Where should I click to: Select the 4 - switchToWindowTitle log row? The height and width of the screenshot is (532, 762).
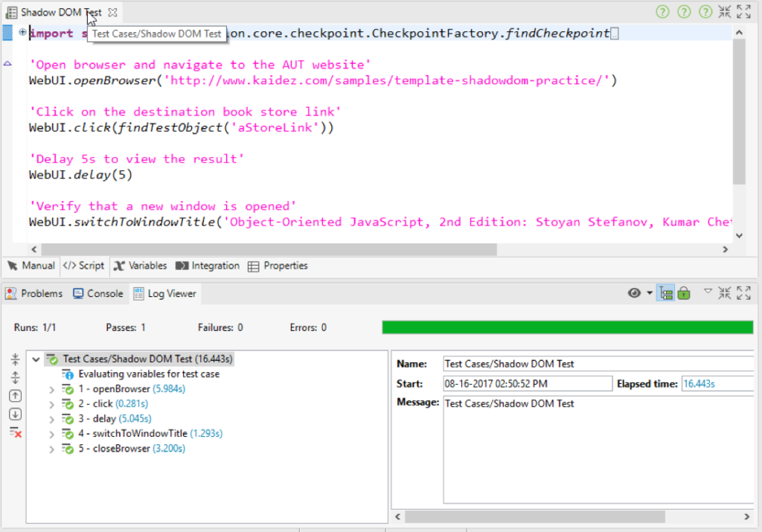click(142, 433)
